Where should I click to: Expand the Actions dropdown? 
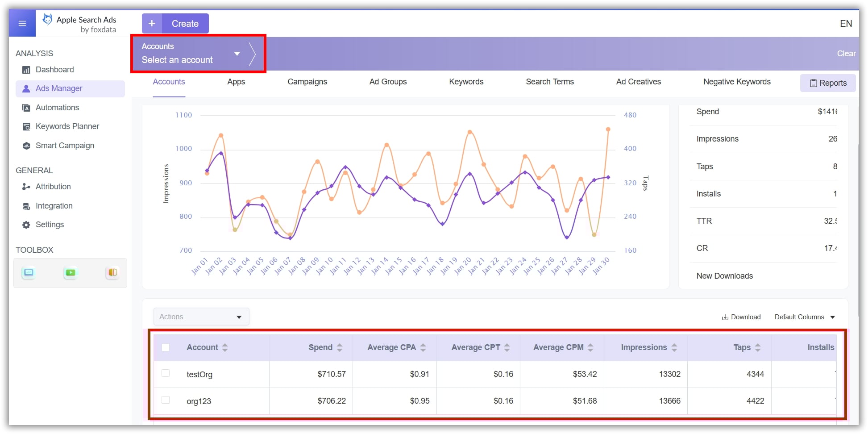pyautogui.click(x=201, y=317)
